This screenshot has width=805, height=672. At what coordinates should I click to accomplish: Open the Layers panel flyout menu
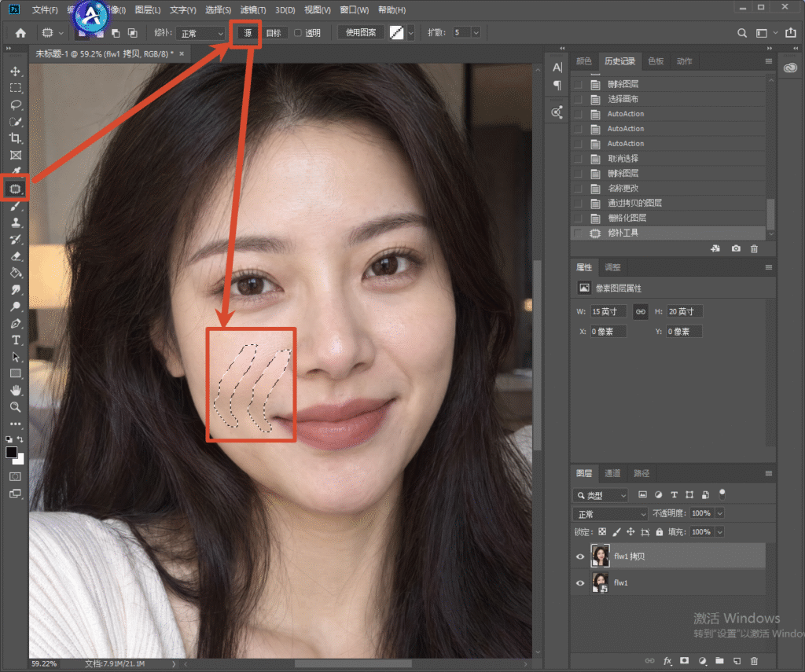pyautogui.click(x=769, y=473)
